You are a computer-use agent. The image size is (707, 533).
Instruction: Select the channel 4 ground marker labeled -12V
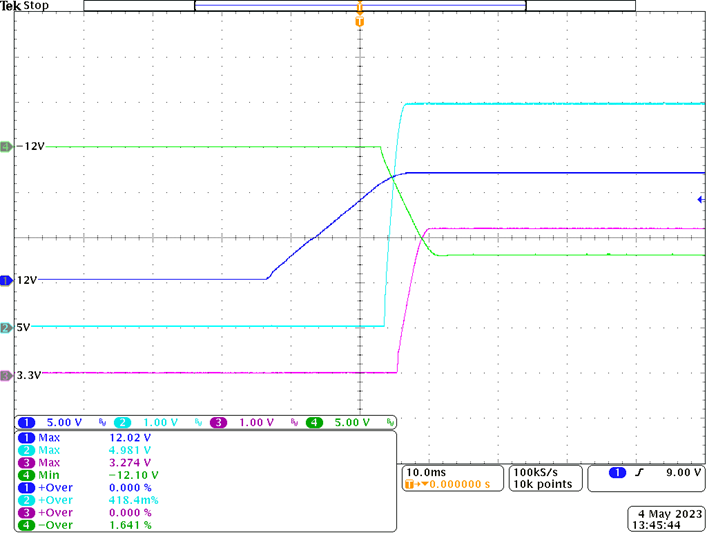[x=6, y=147]
